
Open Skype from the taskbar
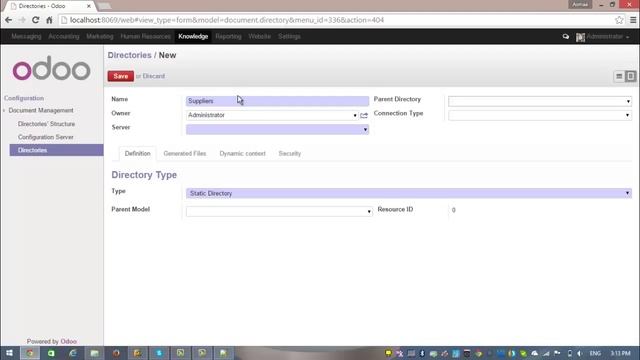(x=159, y=353)
